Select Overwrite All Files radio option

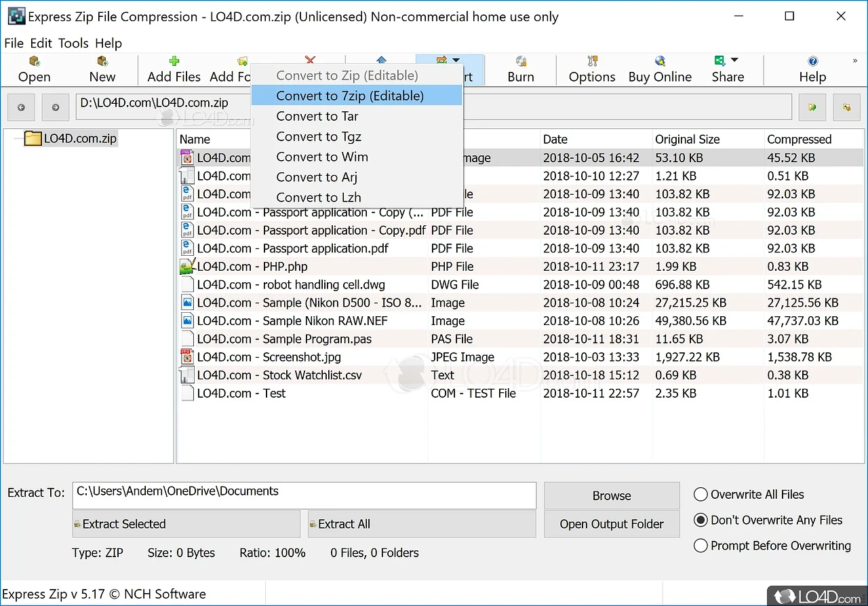[701, 495]
